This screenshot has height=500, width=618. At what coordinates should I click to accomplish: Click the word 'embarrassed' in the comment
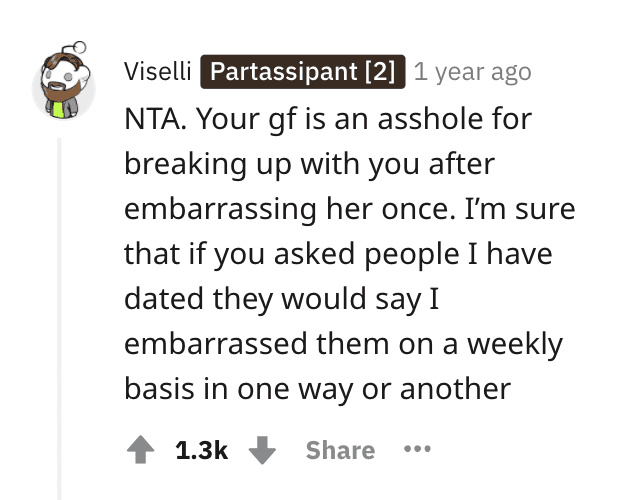[216, 343]
